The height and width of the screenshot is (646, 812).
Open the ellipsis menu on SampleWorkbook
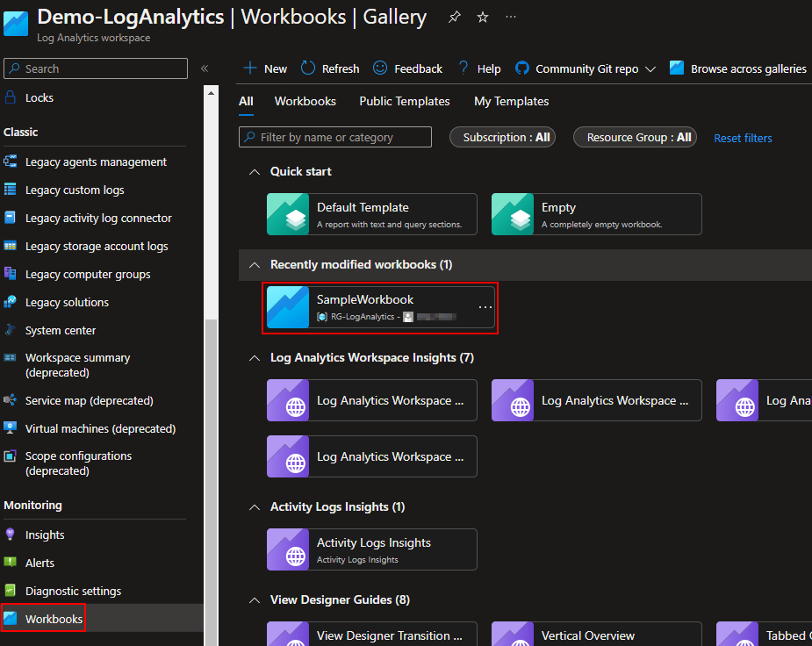tap(485, 307)
